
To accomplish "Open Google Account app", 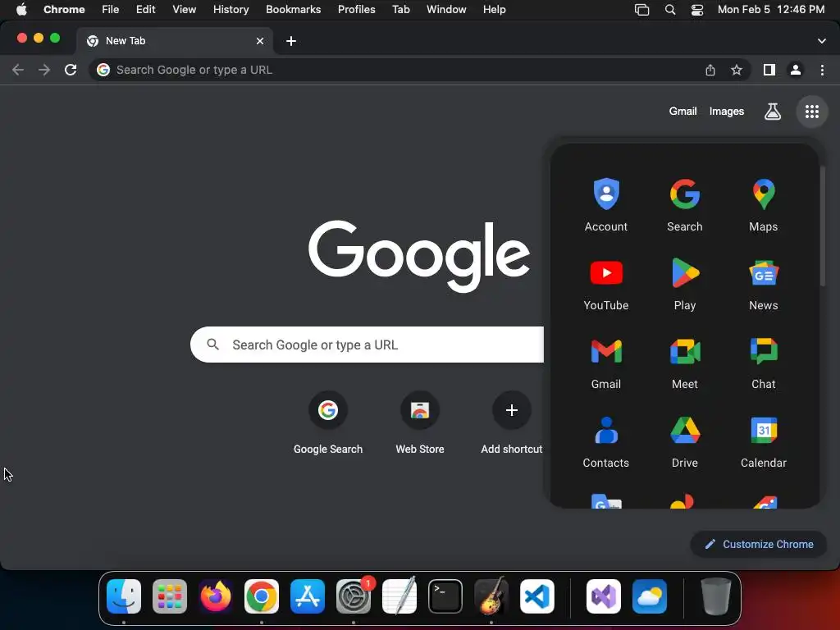I will (x=606, y=205).
